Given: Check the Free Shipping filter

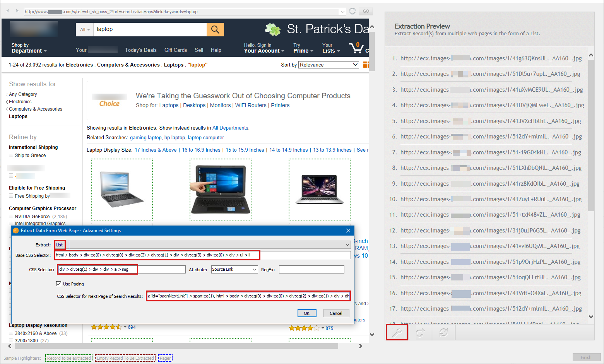Looking at the screenshot, I should point(11,196).
